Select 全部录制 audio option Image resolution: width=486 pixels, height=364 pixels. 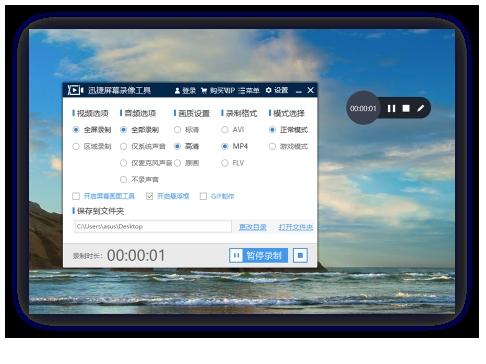140,130
